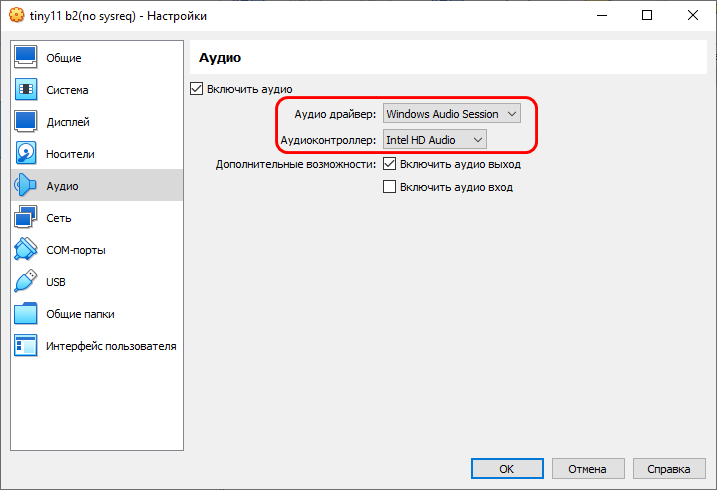The image size is (717, 490).
Task: Enable the Включить аудио вход checkbox
Action: (x=391, y=187)
